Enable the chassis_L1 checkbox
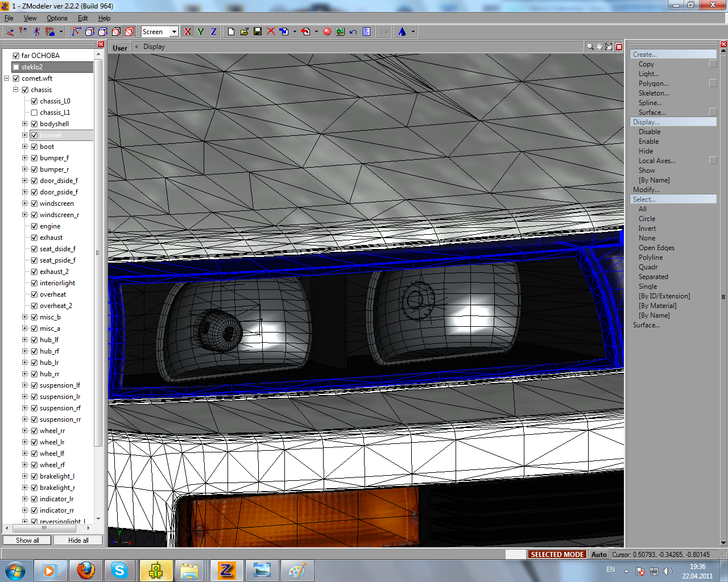 34,113
